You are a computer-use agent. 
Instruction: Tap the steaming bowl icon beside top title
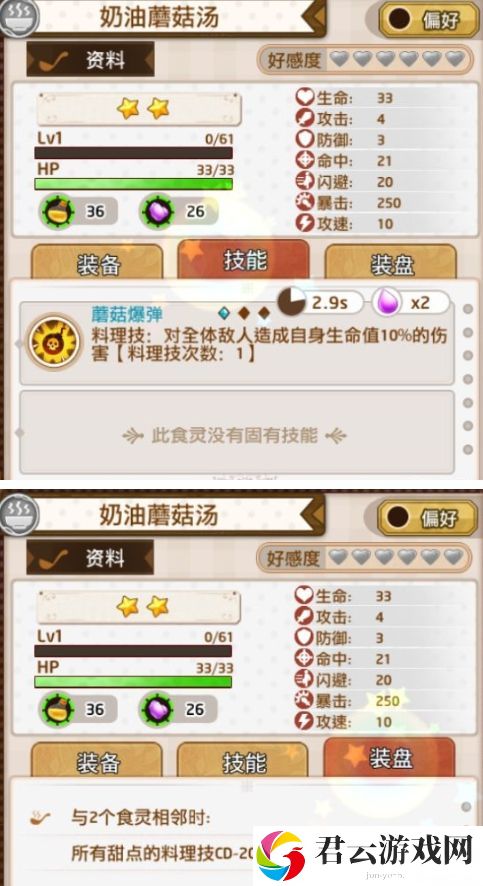pyautogui.click(x=19, y=17)
